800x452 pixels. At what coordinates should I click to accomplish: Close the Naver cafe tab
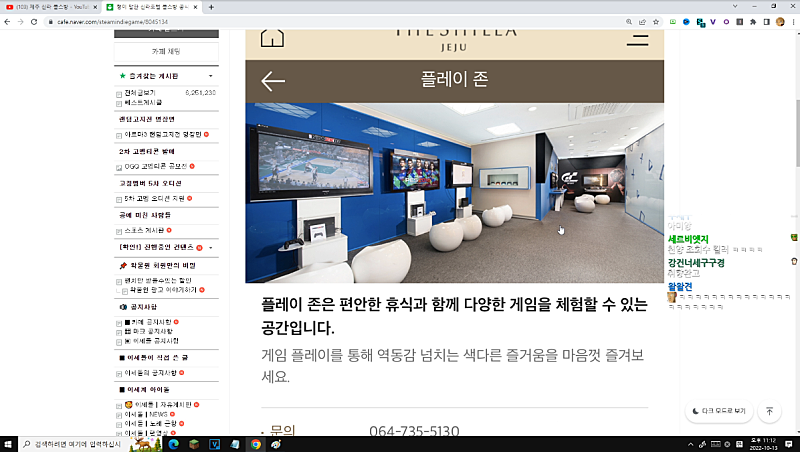point(195,7)
